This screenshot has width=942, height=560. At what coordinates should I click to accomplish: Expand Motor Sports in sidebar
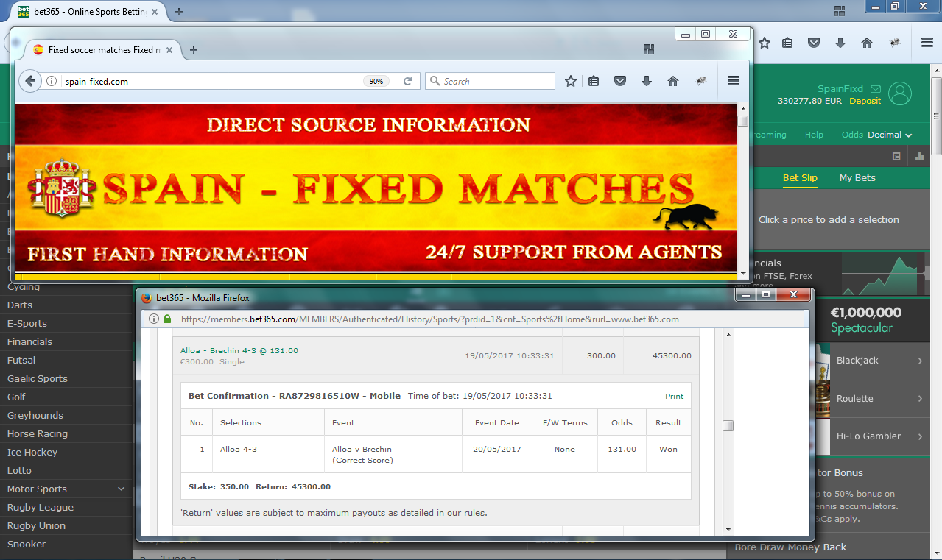122,489
